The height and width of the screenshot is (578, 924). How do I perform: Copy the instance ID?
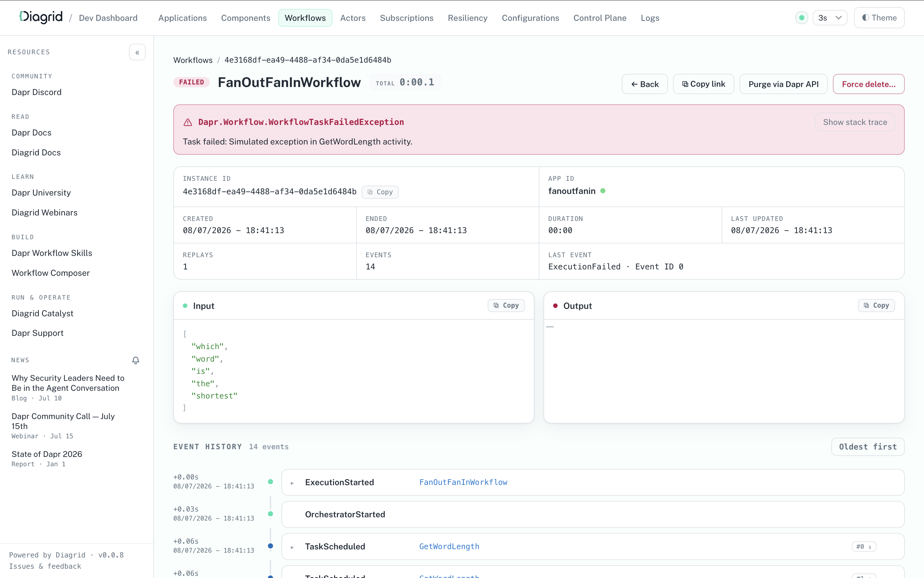[380, 192]
